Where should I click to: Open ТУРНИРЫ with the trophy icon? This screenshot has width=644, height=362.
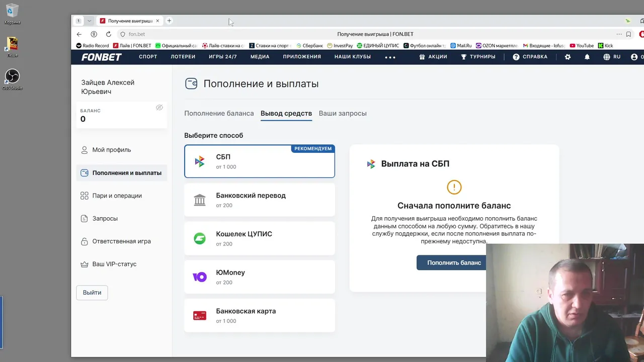[x=478, y=57]
